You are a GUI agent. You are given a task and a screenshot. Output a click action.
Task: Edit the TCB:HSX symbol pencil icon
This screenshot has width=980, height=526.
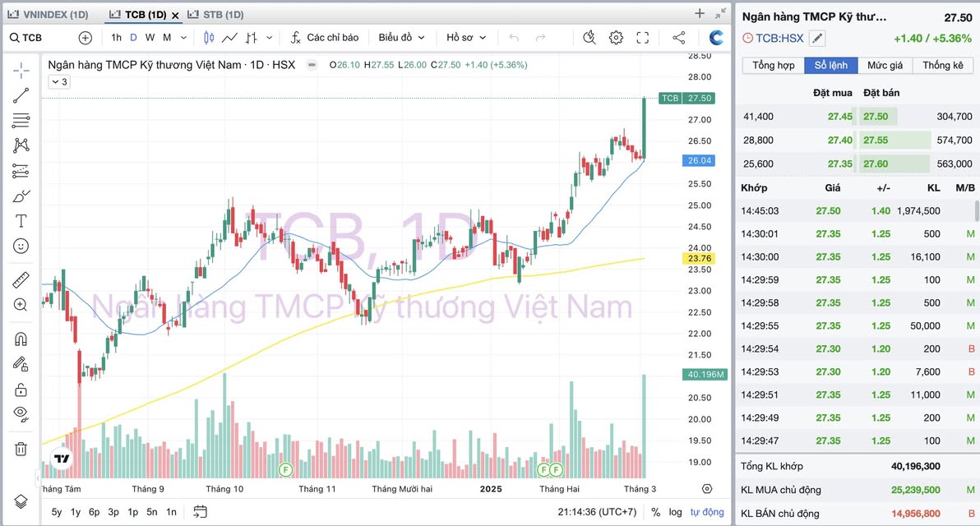(x=817, y=38)
